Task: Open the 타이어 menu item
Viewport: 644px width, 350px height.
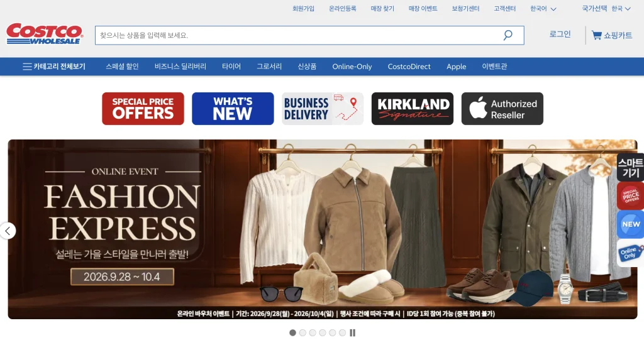Action: pyautogui.click(x=231, y=67)
